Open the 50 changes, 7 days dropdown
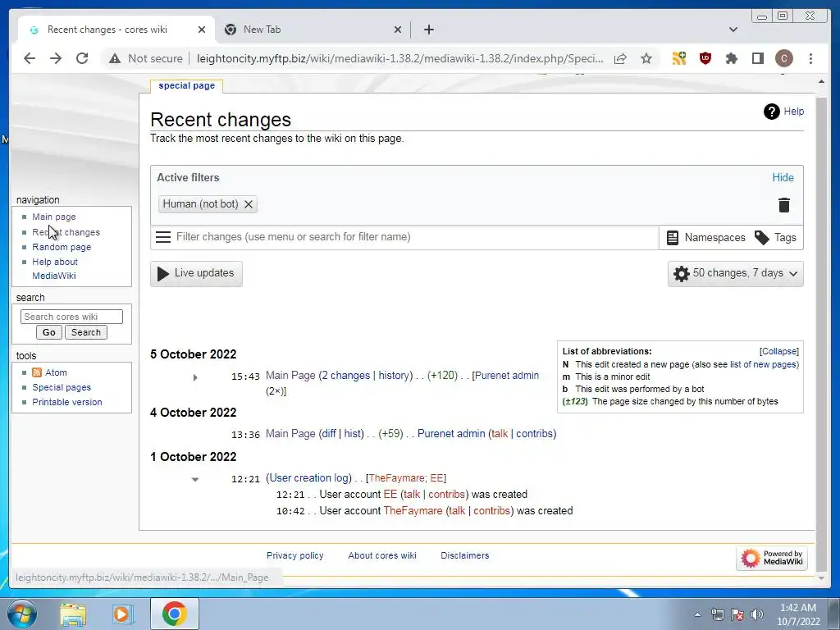Image resolution: width=840 pixels, height=630 pixels. (x=736, y=273)
